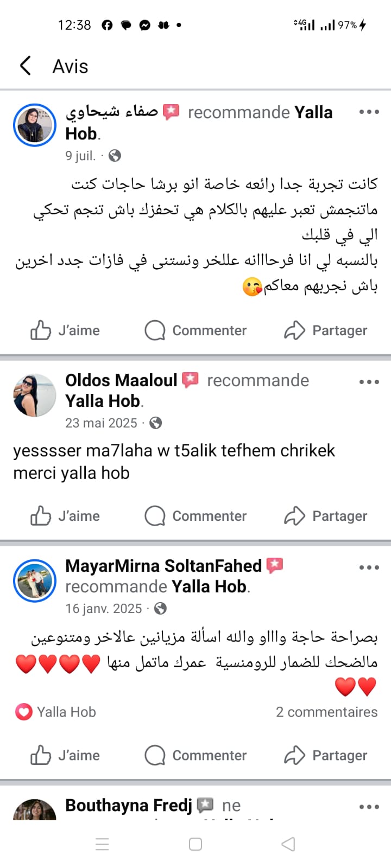View Yalla Hob heart reaction
Screen dimensions: 391x868
coord(23,712)
